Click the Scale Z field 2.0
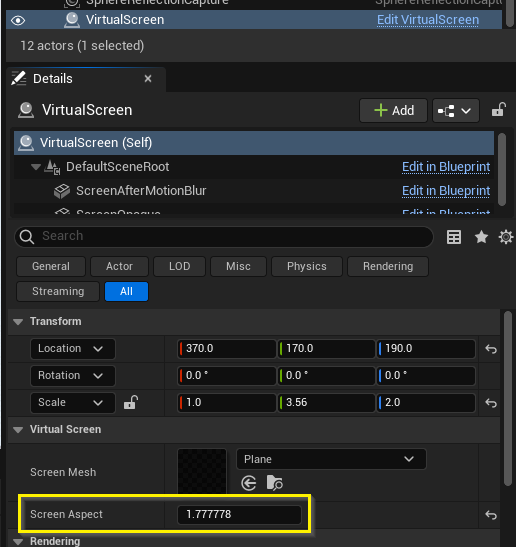Screen dimensions: 516x547 [x=426, y=403]
